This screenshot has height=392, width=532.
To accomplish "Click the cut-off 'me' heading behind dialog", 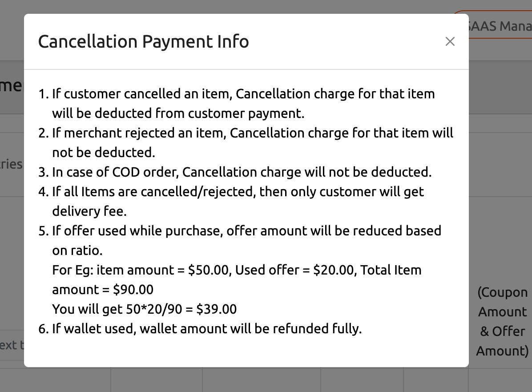I will click(x=11, y=85).
